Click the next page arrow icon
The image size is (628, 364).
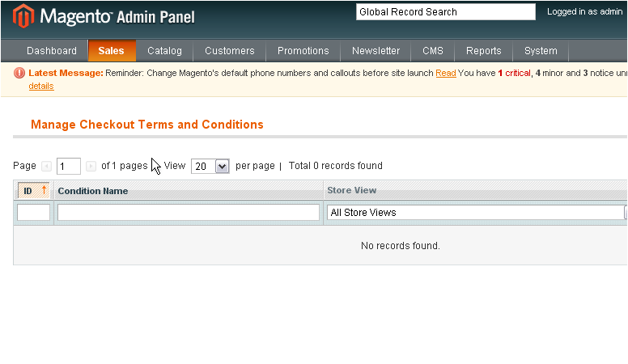pos(91,166)
